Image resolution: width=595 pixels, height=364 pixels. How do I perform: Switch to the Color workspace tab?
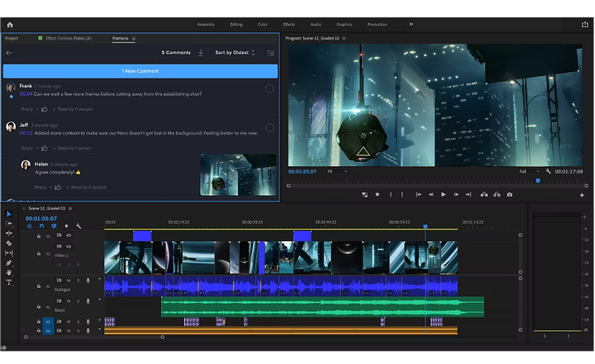tap(263, 25)
